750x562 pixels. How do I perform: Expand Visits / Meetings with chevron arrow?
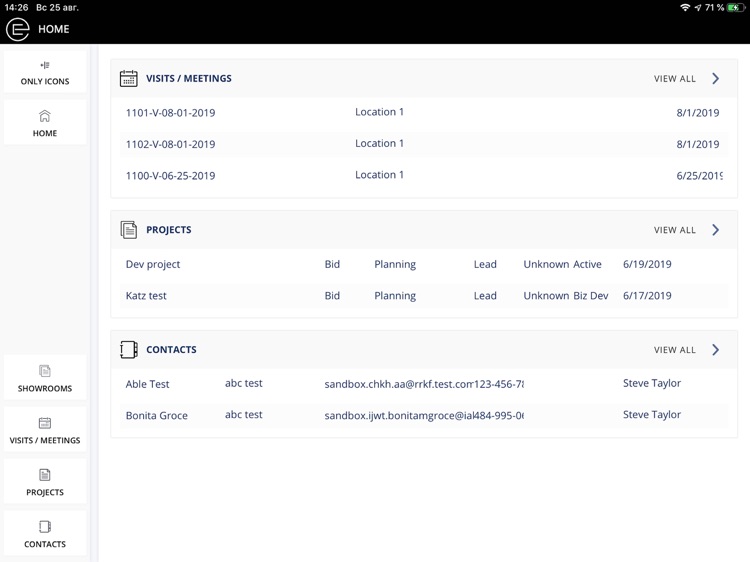tap(716, 78)
